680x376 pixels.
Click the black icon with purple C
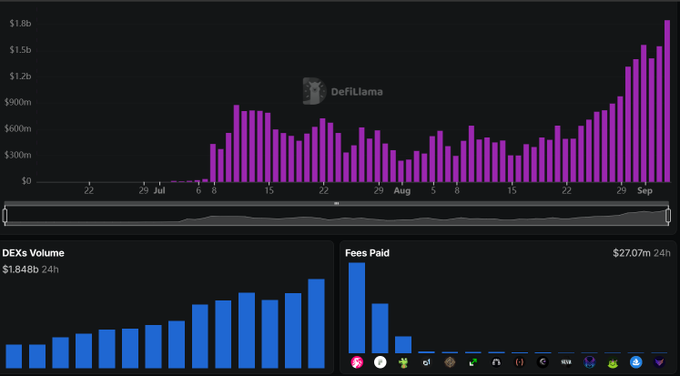(x=543, y=362)
